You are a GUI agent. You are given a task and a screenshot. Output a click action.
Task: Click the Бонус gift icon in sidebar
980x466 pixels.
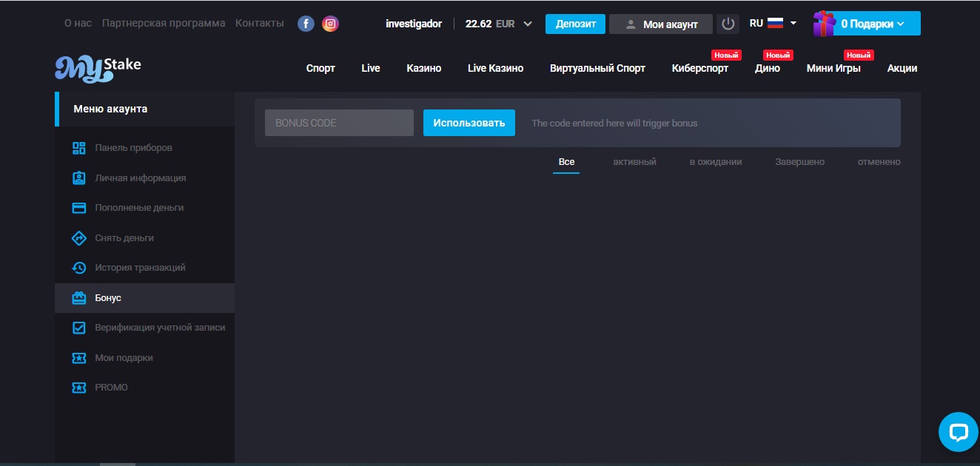[x=79, y=298]
